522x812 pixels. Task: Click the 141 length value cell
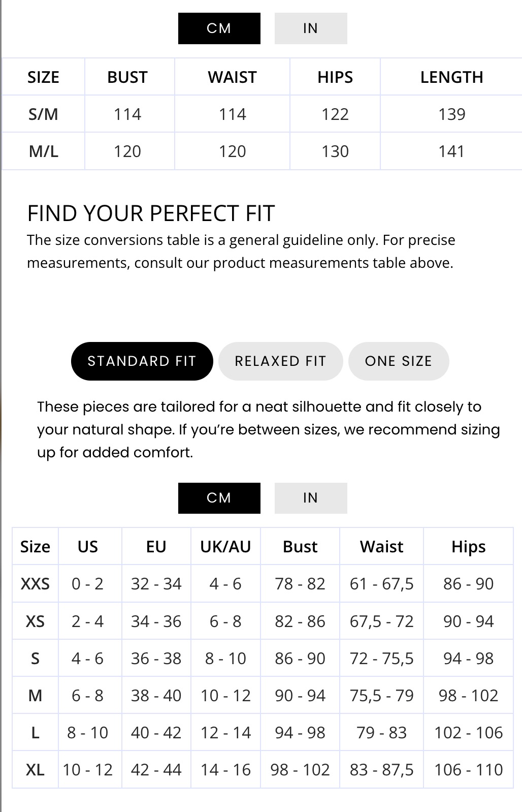[451, 151]
